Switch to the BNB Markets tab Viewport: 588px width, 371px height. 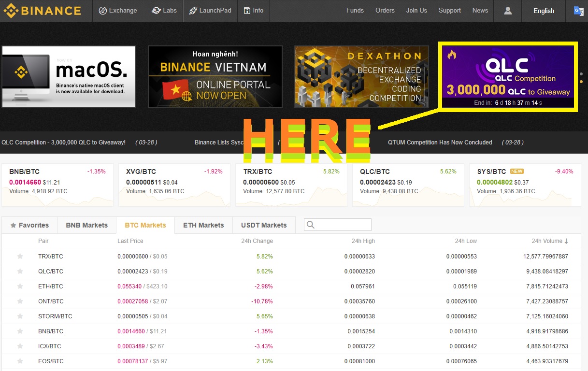coord(87,225)
